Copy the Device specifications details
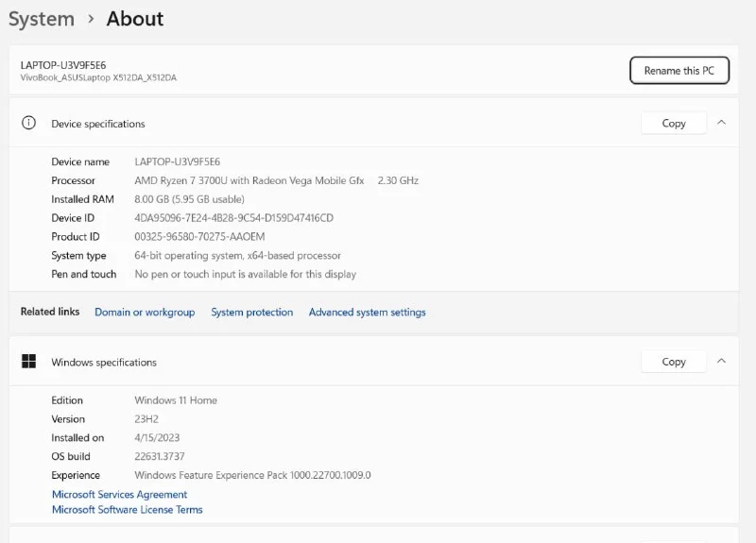This screenshot has height=543, width=756. 673,124
